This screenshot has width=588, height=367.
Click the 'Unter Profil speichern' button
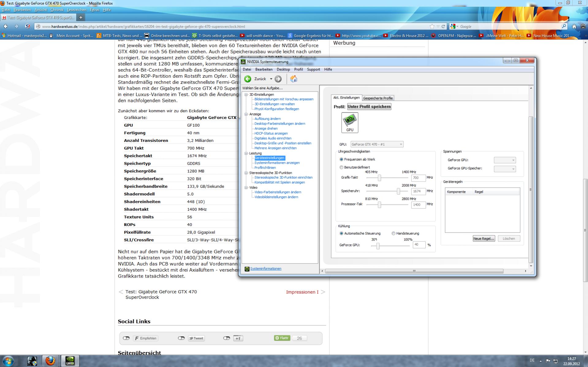(369, 107)
